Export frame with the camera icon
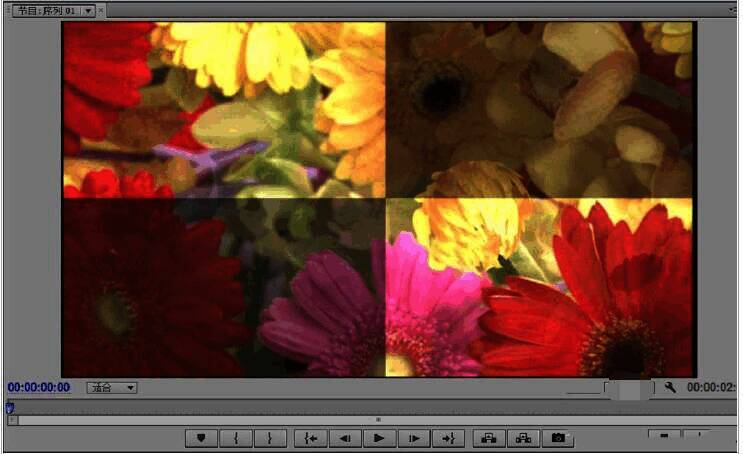The image size is (743, 454). tap(558, 438)
